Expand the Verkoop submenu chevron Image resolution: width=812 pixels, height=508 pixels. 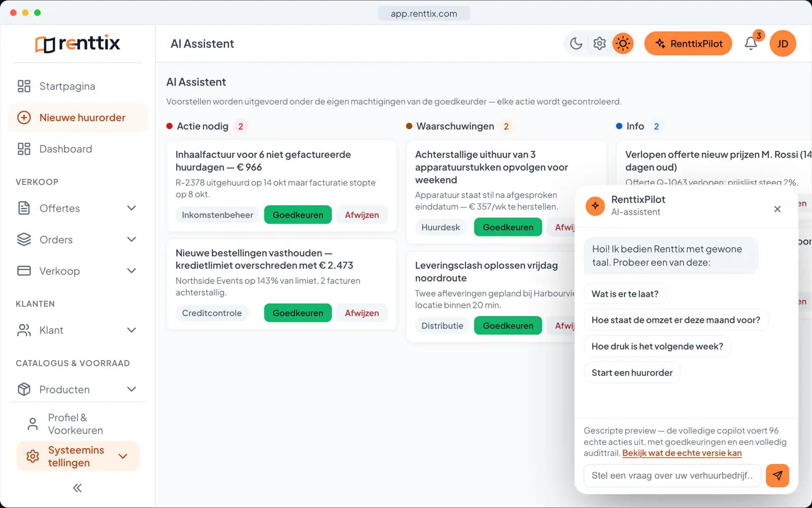131,271
